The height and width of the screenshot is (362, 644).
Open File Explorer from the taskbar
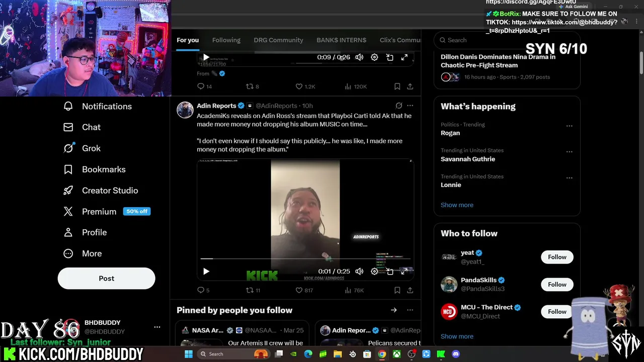[x=338, y=354]
